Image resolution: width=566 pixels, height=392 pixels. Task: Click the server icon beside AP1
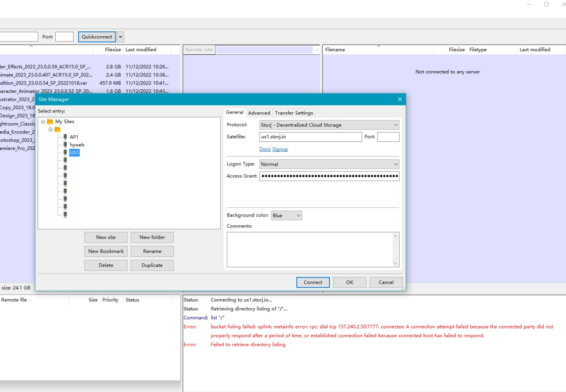coord(65,137)
